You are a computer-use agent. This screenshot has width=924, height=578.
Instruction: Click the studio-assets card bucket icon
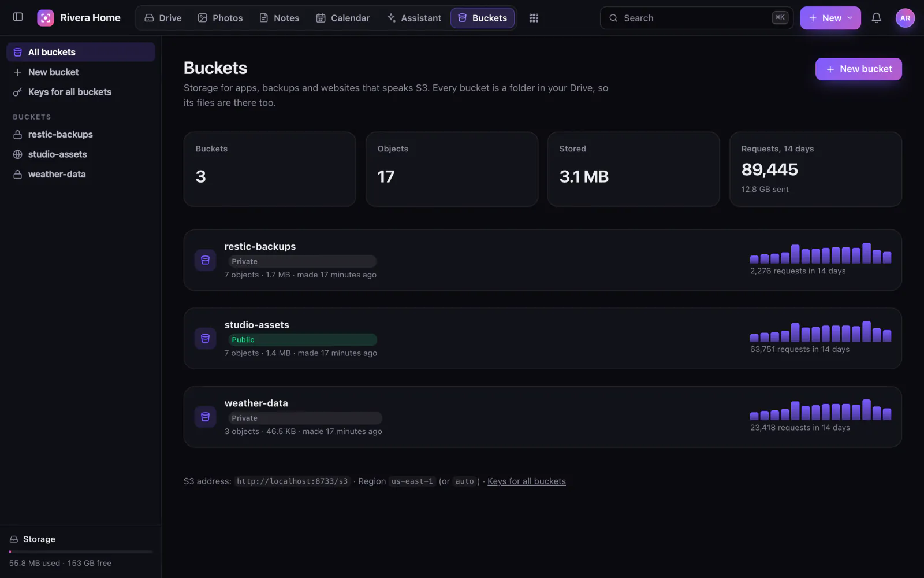205,339
